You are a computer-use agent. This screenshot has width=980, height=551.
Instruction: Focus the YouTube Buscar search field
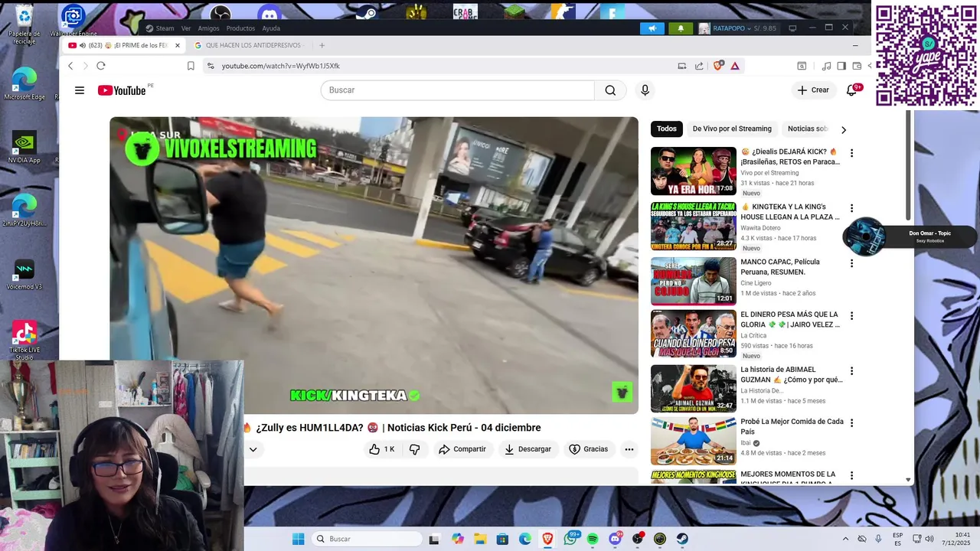[x=458, y=90]
